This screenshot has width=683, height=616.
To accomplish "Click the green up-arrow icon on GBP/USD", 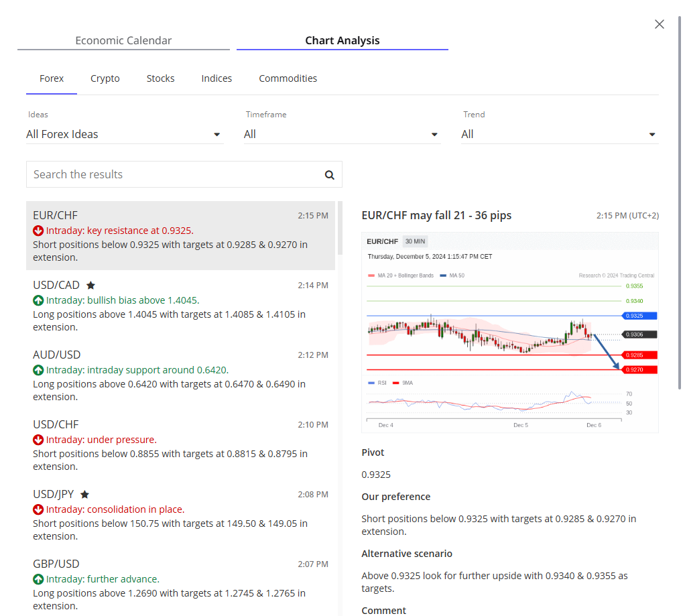I will [38, 579].
